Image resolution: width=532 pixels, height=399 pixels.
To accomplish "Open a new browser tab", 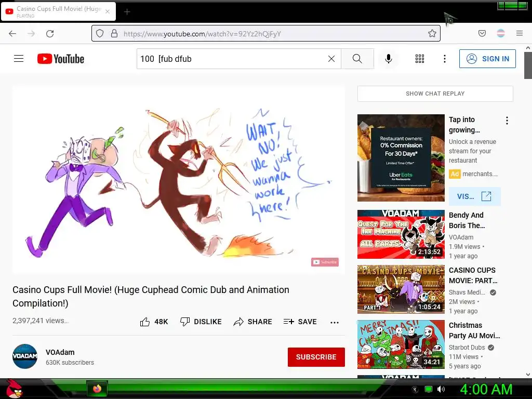I will [x=127, y=12].
